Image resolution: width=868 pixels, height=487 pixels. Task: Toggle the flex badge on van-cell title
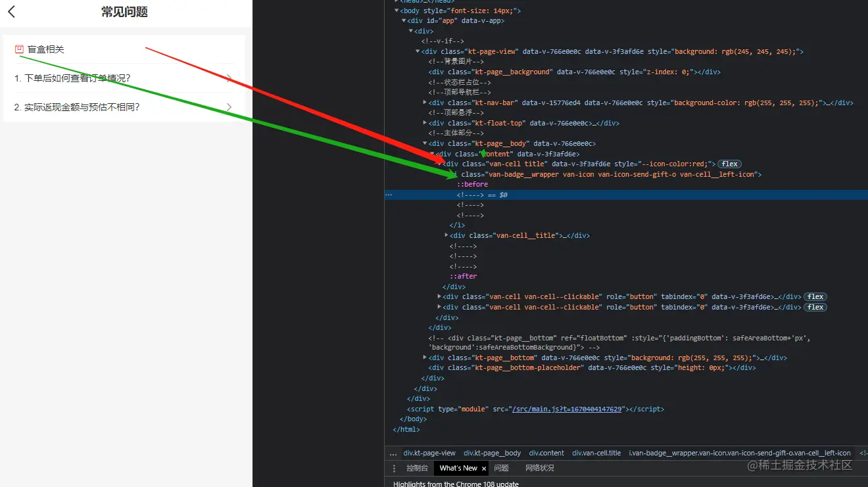point(729,164)
